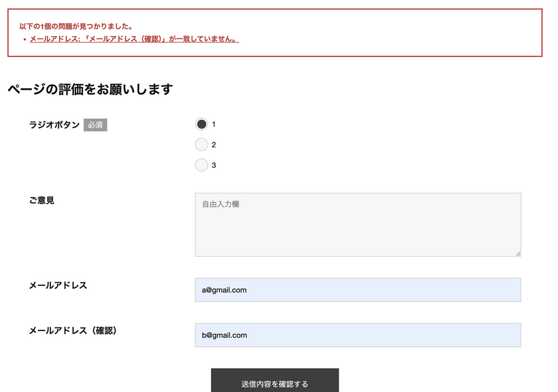Select radio button option 3

(x=201, y=166)
